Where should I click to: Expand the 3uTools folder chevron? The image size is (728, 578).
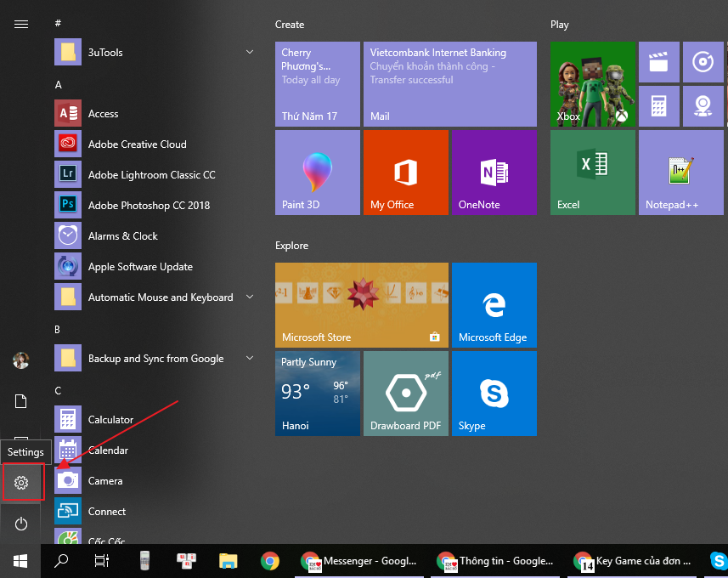(x=249, y=52)
